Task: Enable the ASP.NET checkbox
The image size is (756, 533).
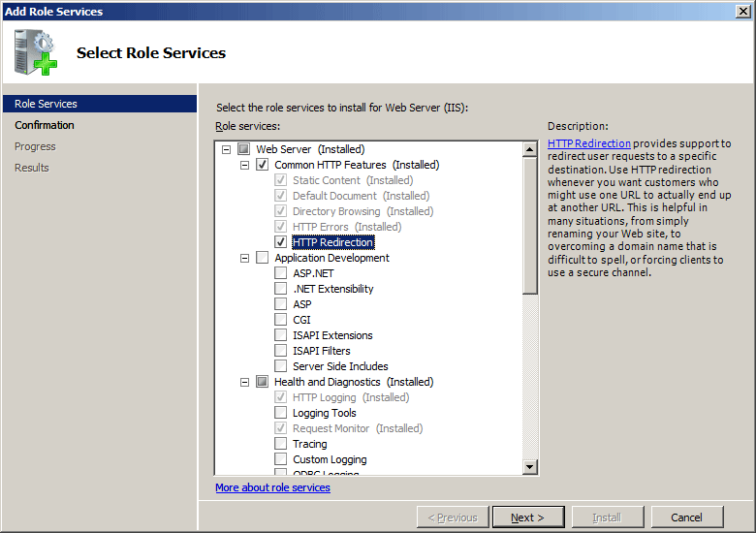Action: point(281,272)
